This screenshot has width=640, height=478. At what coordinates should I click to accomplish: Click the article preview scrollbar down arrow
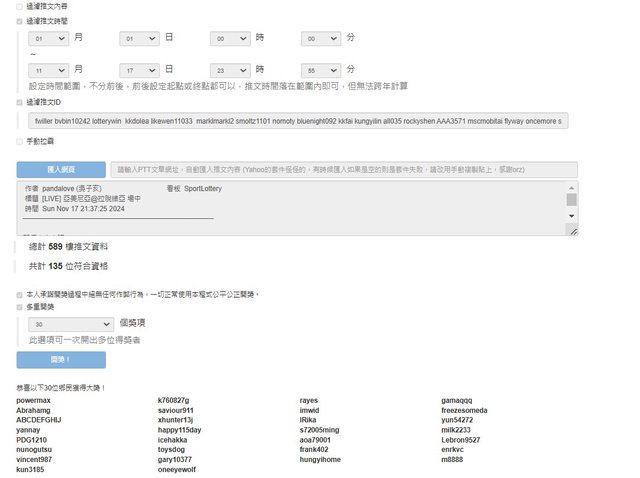(572, 230)
